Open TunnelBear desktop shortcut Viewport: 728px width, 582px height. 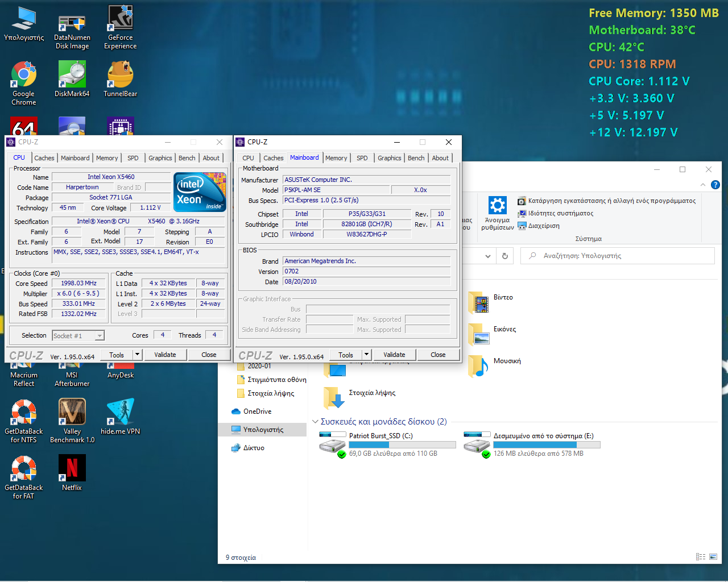(121, 80)
